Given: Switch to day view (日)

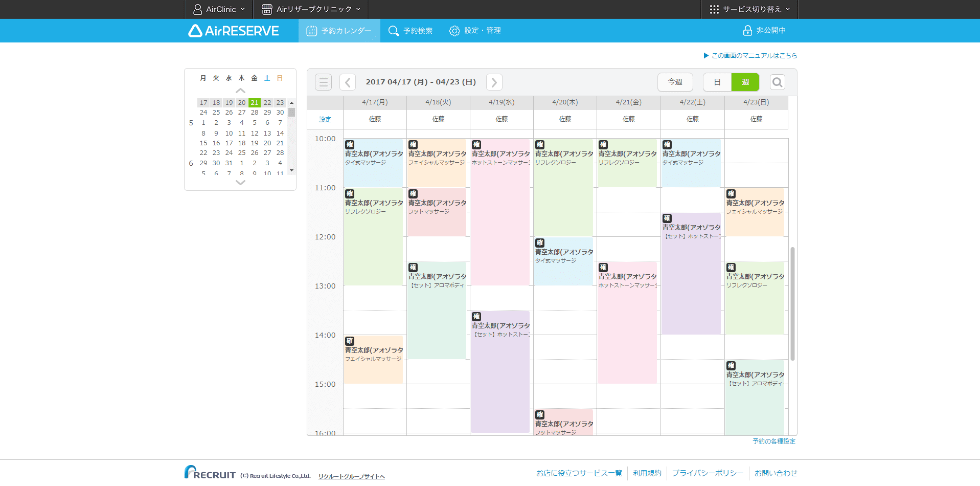Looking at the screenshot, I should point(717,82).
